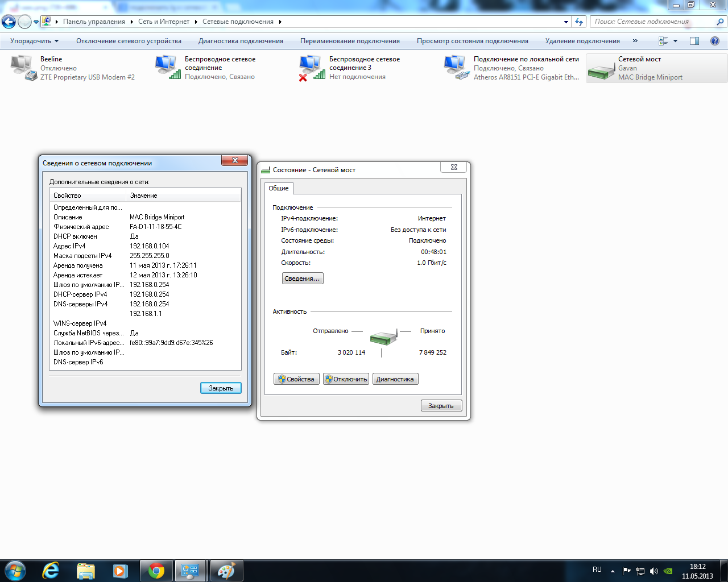Close the Состояние - Сетевой мост dialog with Закрыть
The height and width of the screenshot is (582, 728).
click(x=441, y=406)
